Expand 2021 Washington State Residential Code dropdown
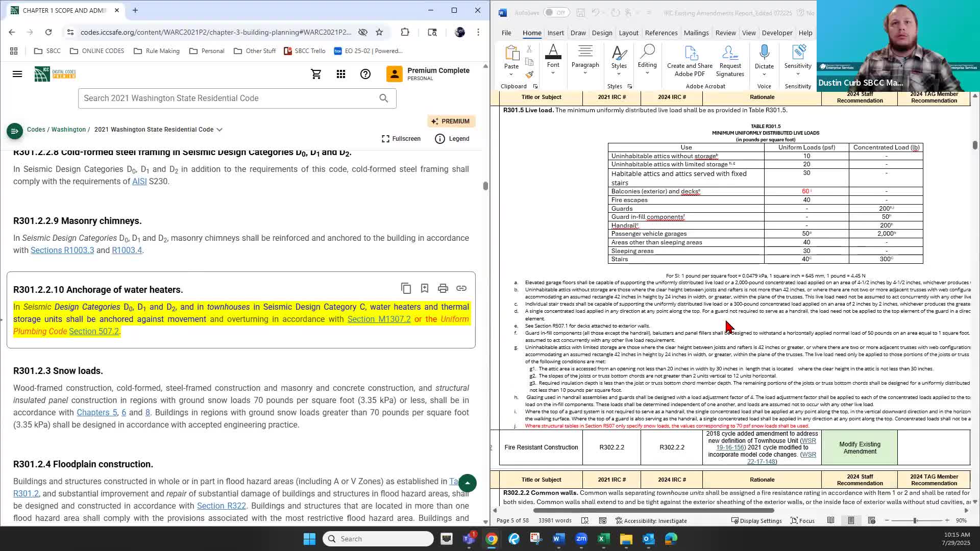Viewport: 980px width, 551px height. point(219,130)
